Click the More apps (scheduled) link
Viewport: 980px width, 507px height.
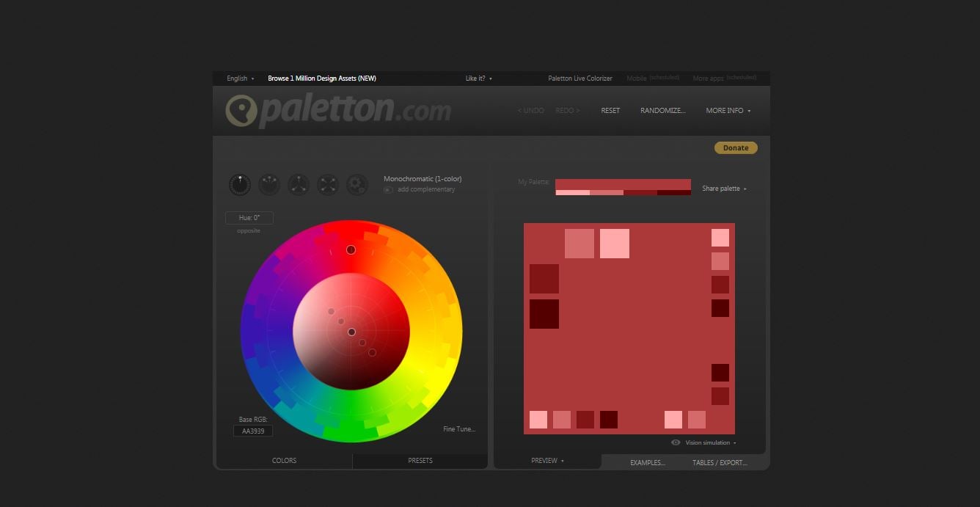tap(724, 79)
